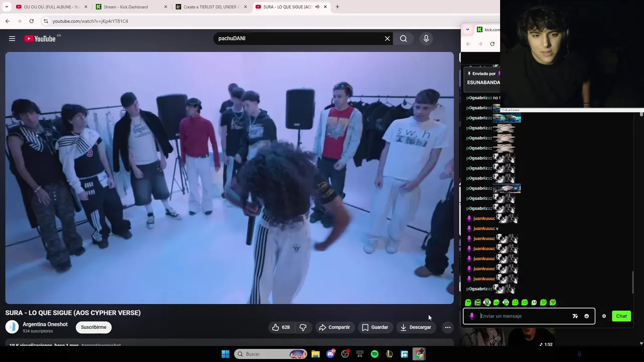Image resolution: width=644 pixels, height=362 pixels.
Task: Open chat settings gear
Action: [x=604, y=316]
